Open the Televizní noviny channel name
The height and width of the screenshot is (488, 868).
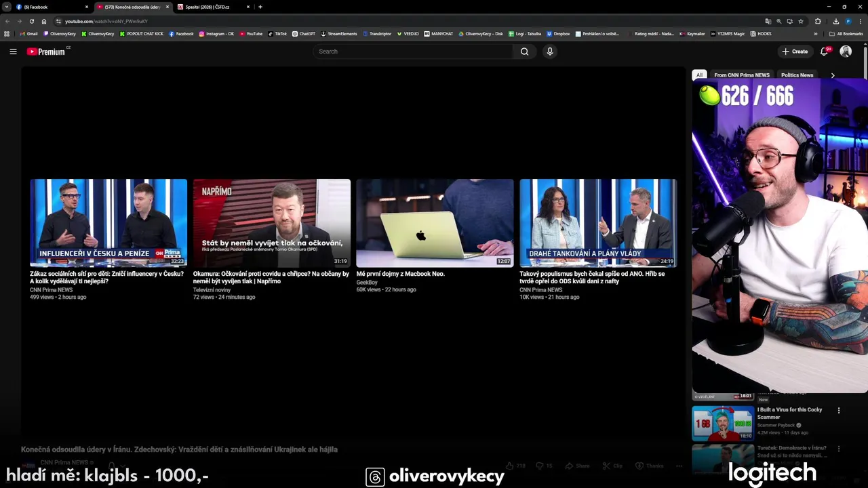tap(212, 289)
